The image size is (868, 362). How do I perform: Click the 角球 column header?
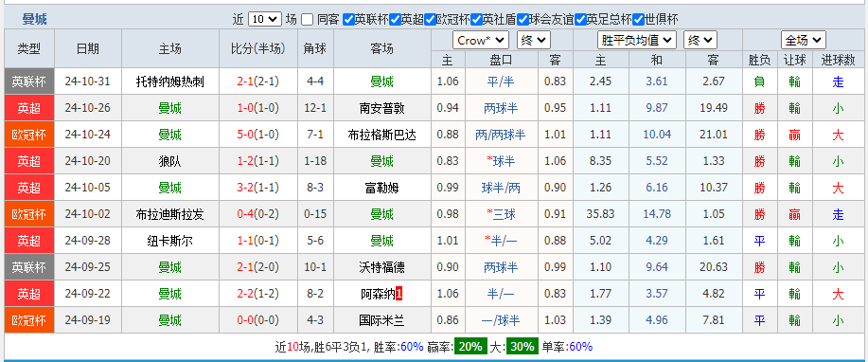pyautogui.click(x=315, y=48)
